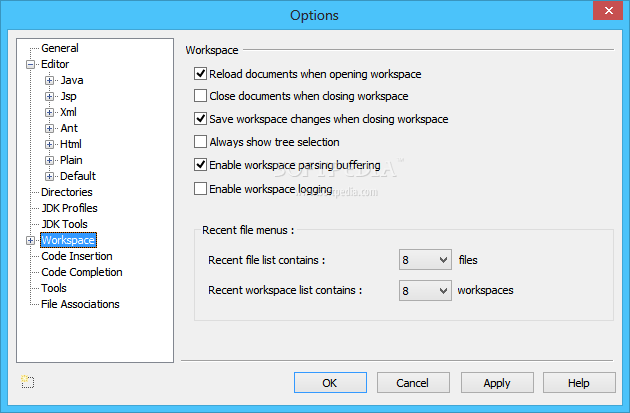Screen dimensions: 630x413
Task: Open the JDK Profiles options page
Action: point(70,208)
